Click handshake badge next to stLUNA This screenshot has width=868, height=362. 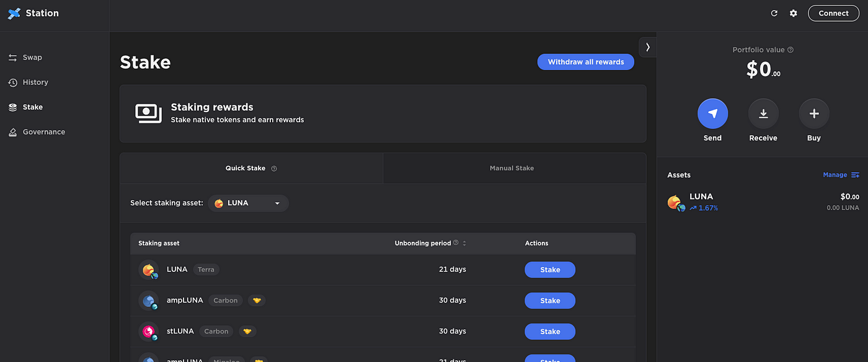[x=247, y=332]
